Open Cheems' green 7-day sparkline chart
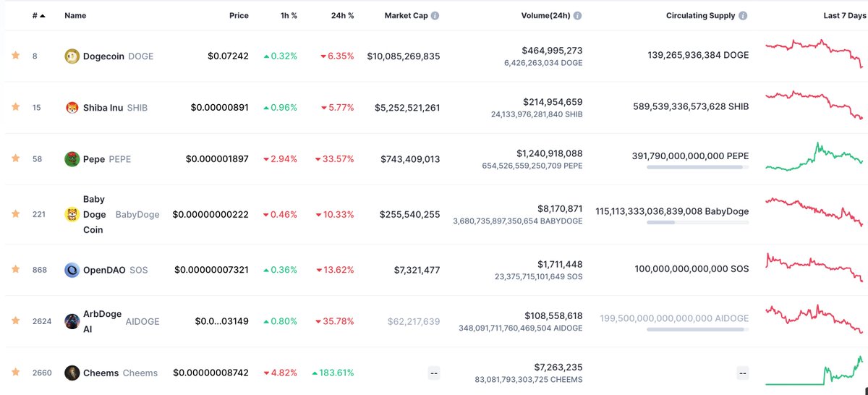The width and height of the screenshot is (868, 395). coord(814,370)
